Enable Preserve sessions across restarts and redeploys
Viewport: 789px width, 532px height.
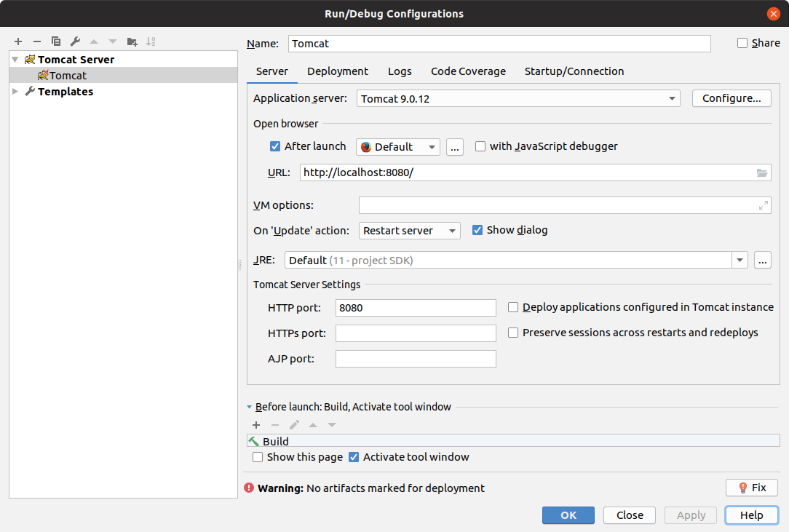(513, 333)
